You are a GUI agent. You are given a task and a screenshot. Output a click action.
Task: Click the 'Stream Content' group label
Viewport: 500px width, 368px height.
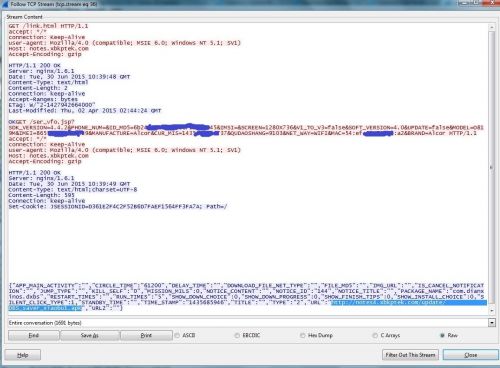tap(24, 17)
